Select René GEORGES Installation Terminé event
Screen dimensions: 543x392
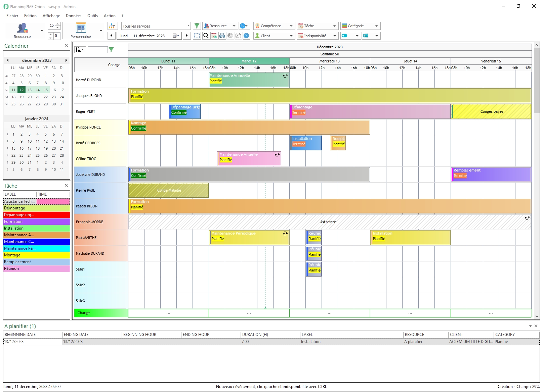pos(305,143)
